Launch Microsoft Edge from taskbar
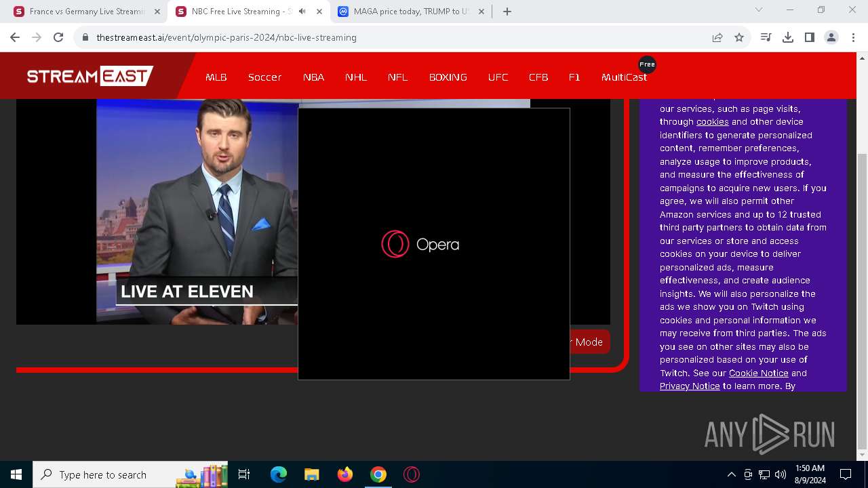The height and width of the screenshot is (488, 868). [x=279, y=474]
